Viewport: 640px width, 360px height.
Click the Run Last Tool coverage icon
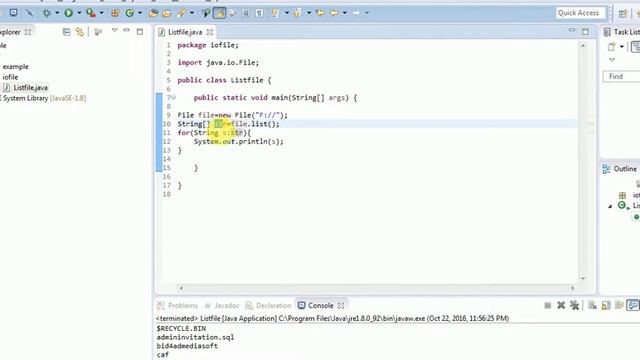point(91,13)
